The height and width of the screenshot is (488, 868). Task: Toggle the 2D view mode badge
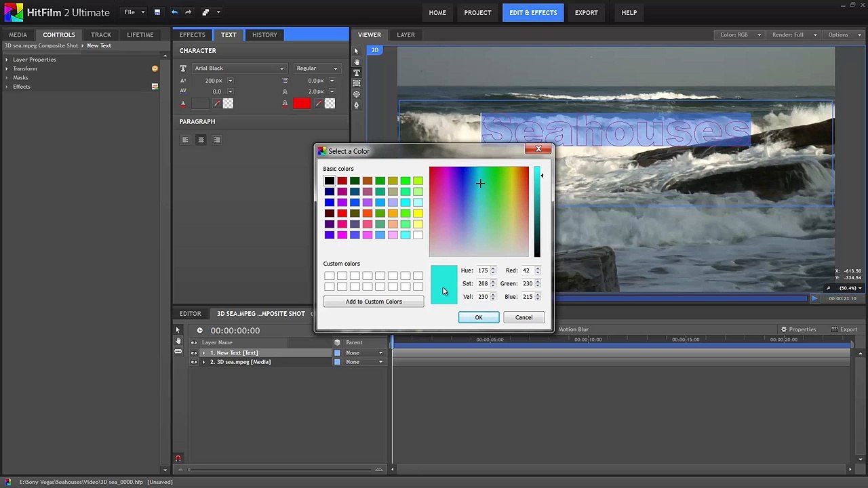pyautogui.click(x=375, y=50)
